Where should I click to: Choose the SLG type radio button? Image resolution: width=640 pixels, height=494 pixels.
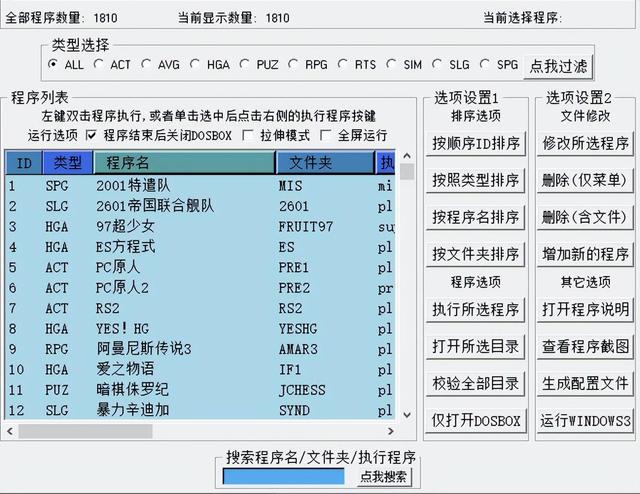438,65
